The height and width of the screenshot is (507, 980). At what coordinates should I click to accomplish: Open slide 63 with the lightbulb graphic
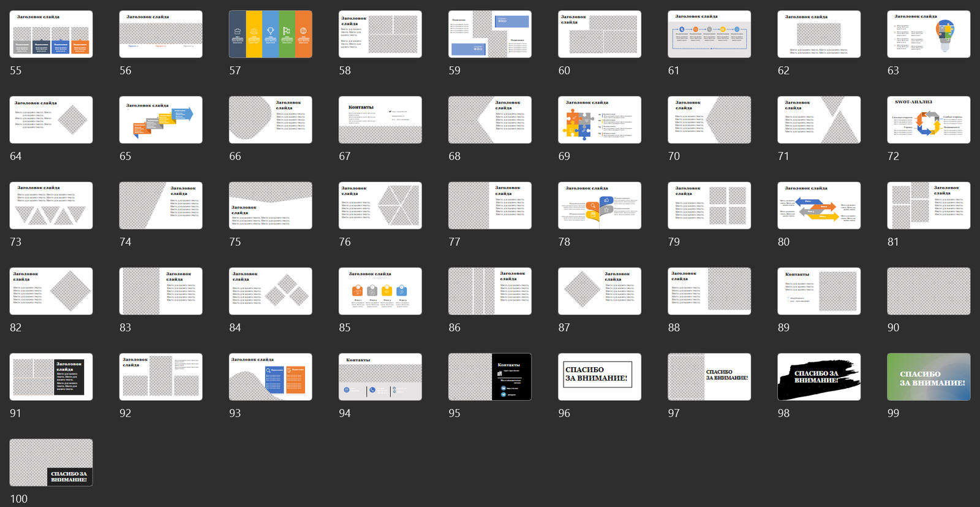pos(929,34)
